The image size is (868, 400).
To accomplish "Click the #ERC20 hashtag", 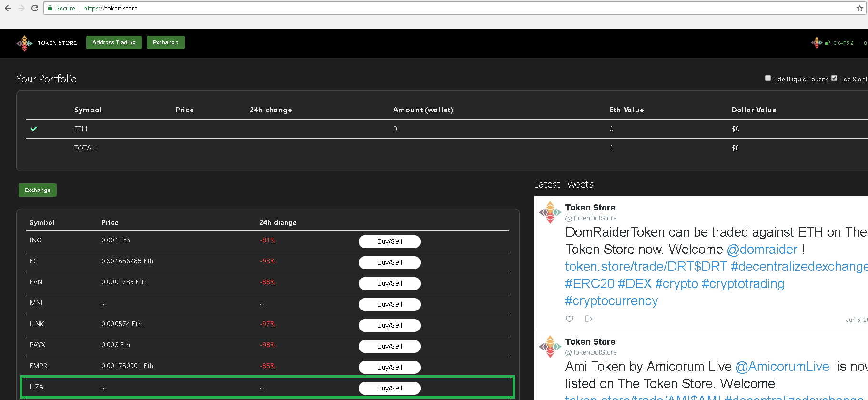I will pyautogui.click(x=590, y=283).
